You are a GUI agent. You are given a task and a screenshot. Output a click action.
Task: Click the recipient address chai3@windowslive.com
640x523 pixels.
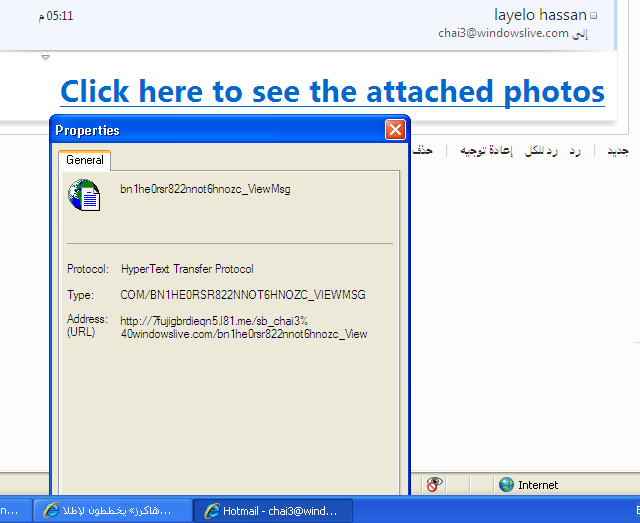(503, 33)
